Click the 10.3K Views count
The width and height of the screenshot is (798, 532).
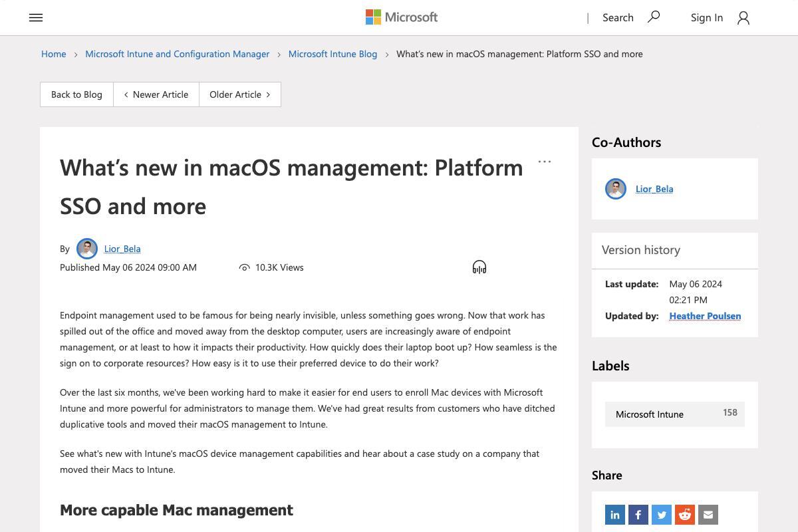279,267
